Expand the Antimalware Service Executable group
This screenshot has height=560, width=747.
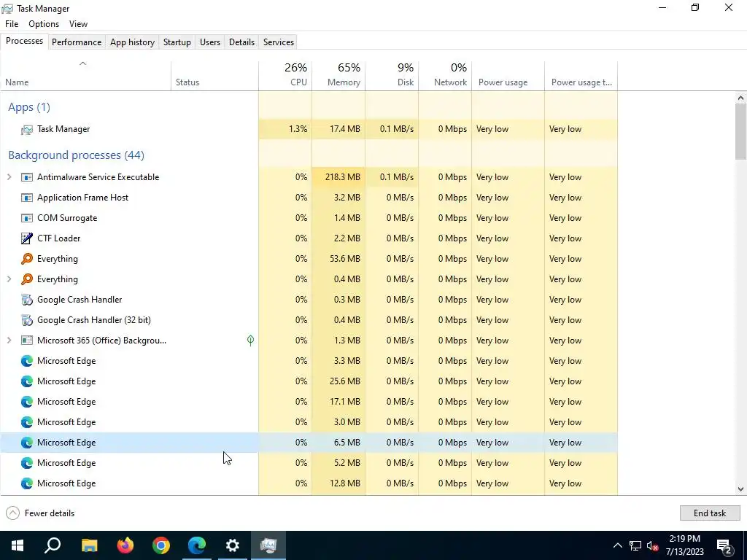(x=9, y=177)
